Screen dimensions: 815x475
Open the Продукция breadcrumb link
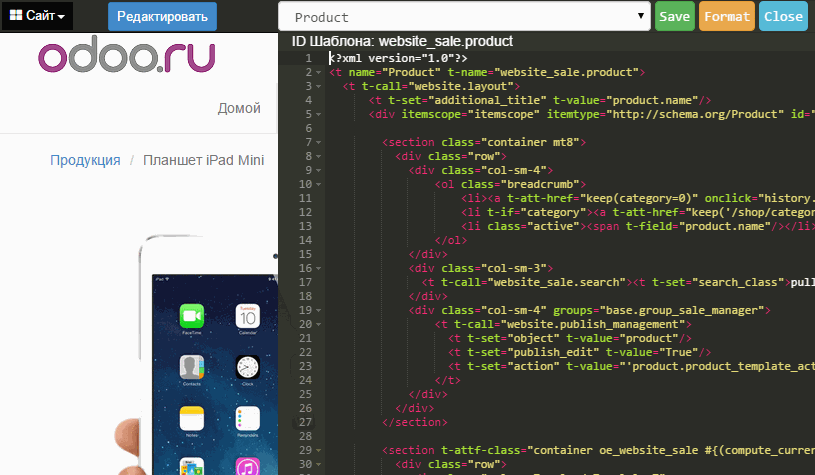click(85, 160)
